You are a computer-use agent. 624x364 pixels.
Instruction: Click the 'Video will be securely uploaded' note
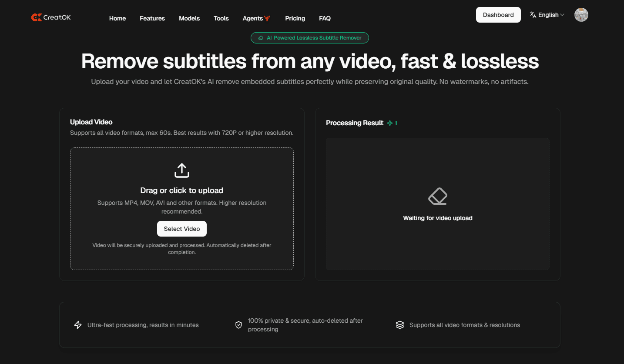pyautogui.click(x=182, y=249)
